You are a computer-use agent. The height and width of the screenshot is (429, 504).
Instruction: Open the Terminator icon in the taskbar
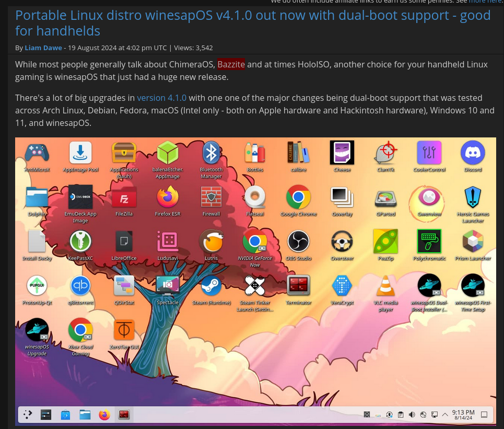(124, 415)
